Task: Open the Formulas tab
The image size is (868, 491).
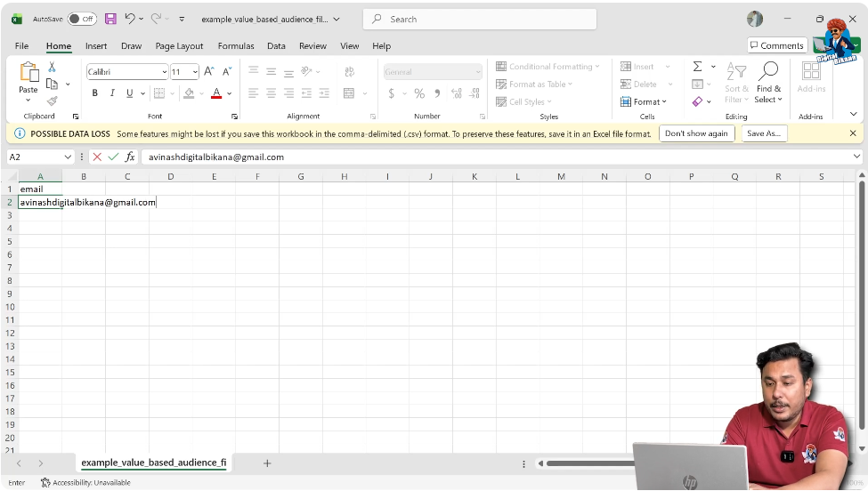Action: (236, 46)
